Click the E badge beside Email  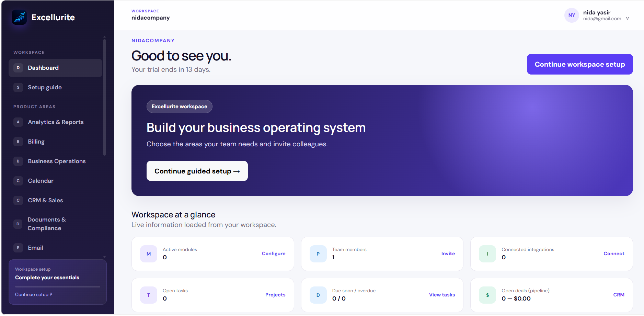click(x=18, y=248)
